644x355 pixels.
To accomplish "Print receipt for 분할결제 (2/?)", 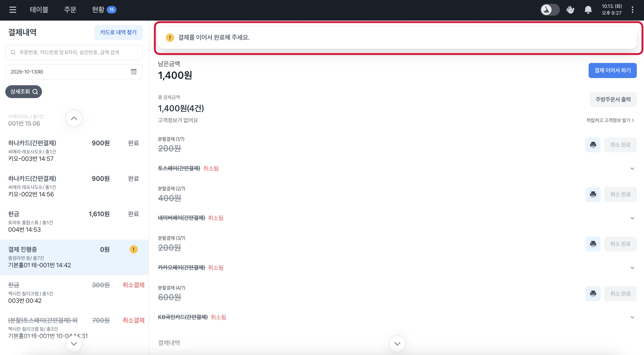I will point(593,194).
